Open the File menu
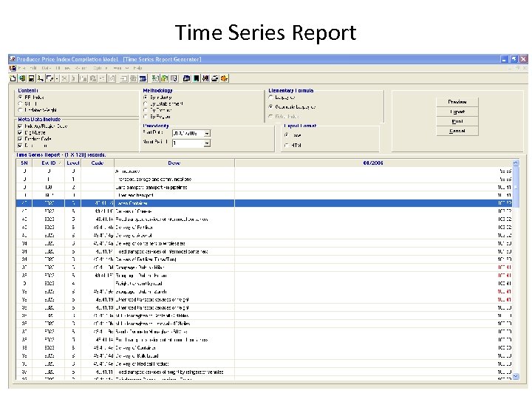 pos(21,68)
